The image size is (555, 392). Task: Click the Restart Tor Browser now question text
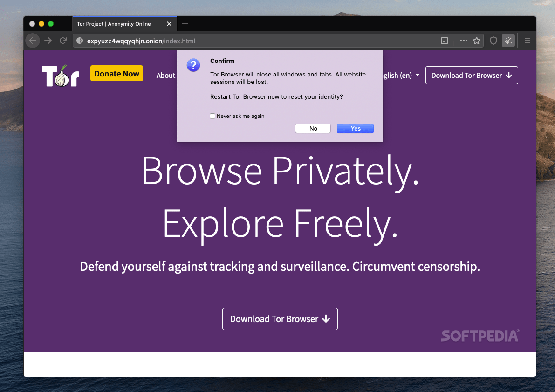click(x=276, y=96)
